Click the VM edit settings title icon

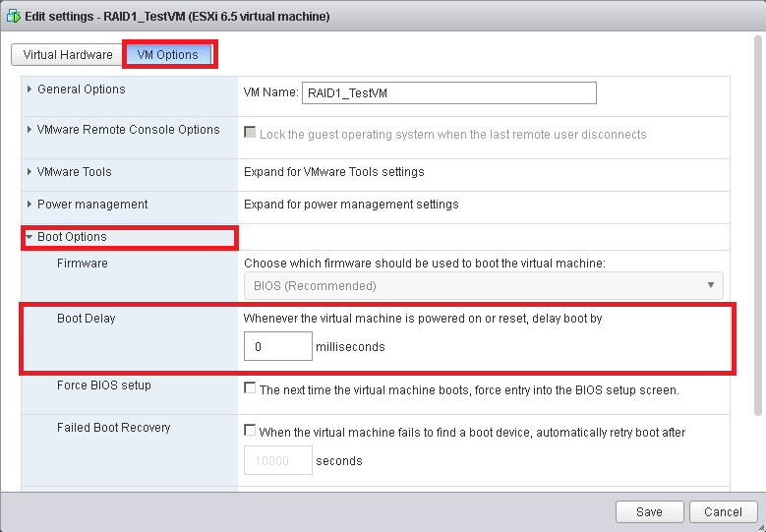pos(13,17)
